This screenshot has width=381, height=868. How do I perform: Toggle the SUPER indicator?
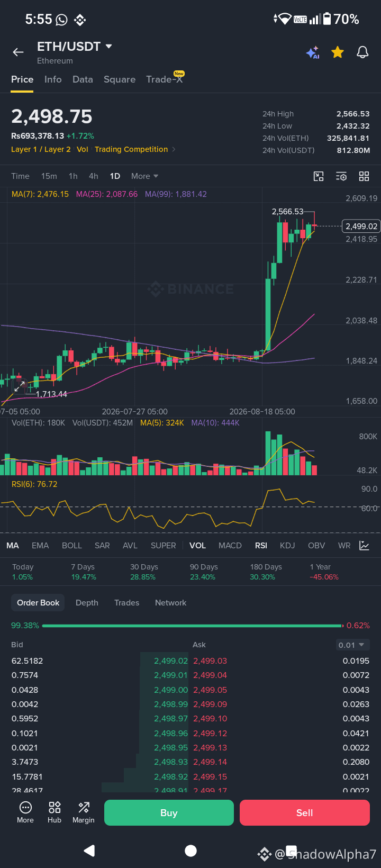click(164, 546)
